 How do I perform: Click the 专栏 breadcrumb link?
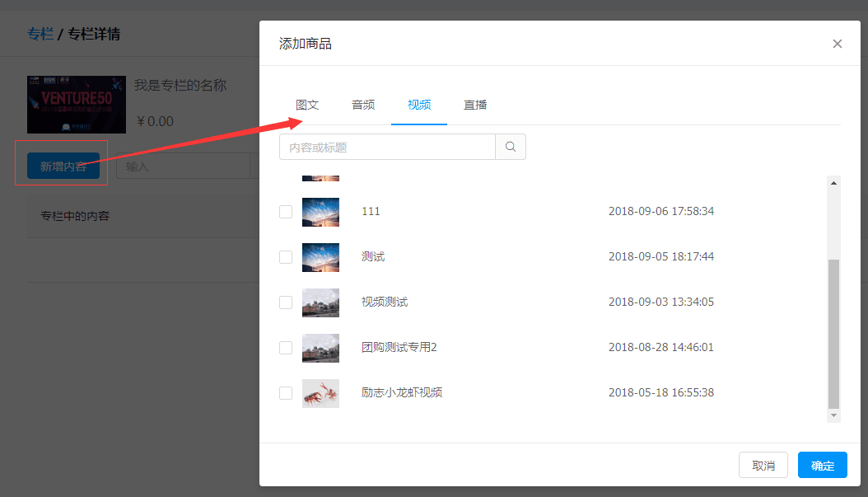click(x=40, y=35)
